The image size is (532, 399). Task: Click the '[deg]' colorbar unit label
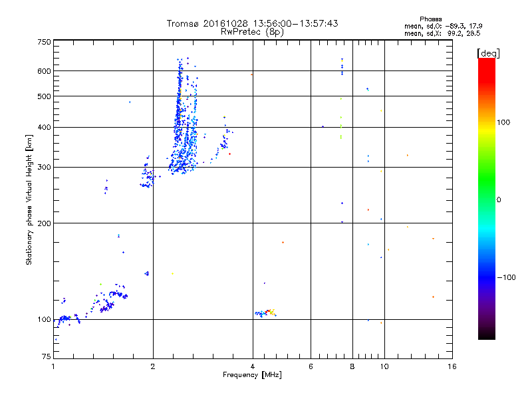pos(488,53)
